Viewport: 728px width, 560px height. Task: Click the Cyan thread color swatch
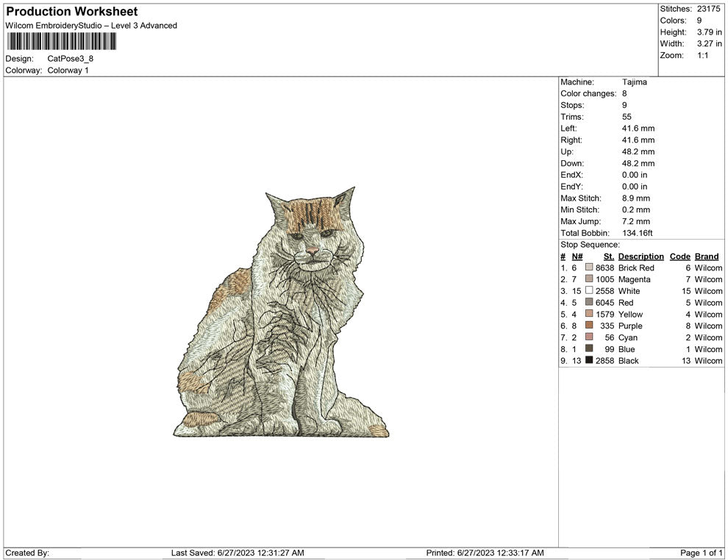589,337
